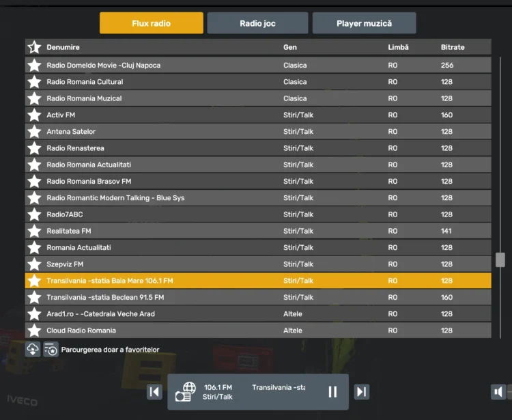The width and height of the screenshot is (512, 420).
Task: Select Radio Romantic Modern Talking - Blue Sys
Action: point(258,197)
